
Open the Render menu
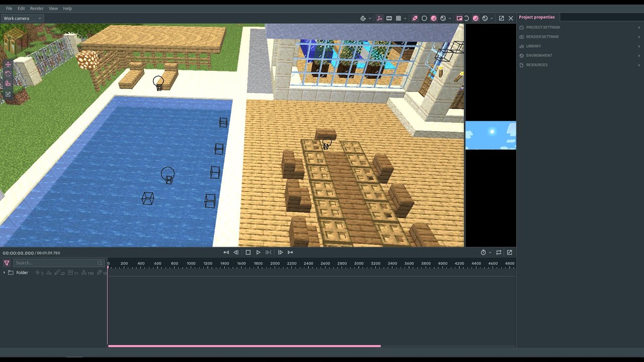37,8
